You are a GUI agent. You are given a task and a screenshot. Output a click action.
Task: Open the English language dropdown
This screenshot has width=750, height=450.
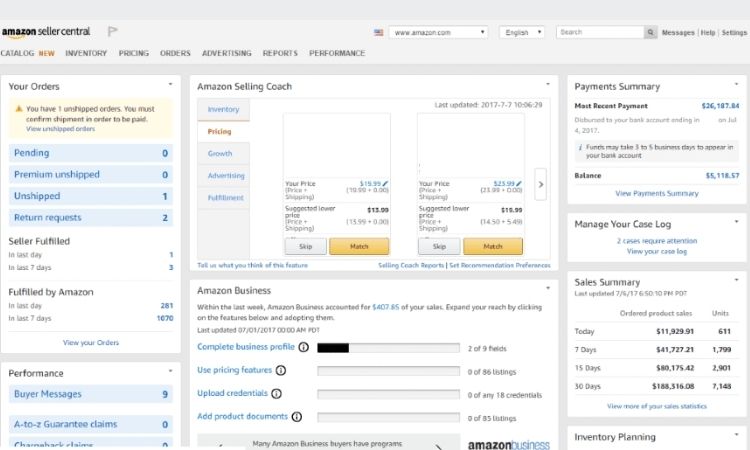(522, 33)
